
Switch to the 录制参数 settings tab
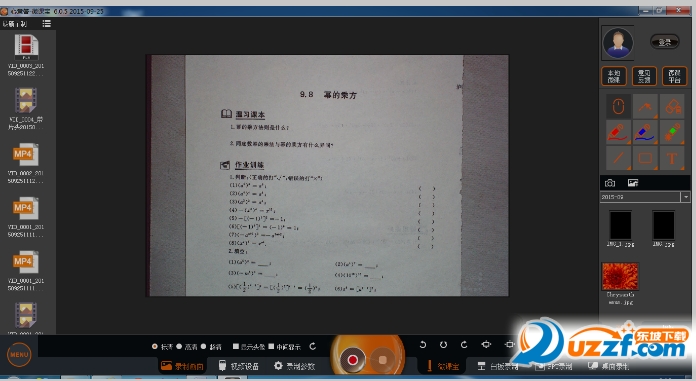(x=294, y=366)
